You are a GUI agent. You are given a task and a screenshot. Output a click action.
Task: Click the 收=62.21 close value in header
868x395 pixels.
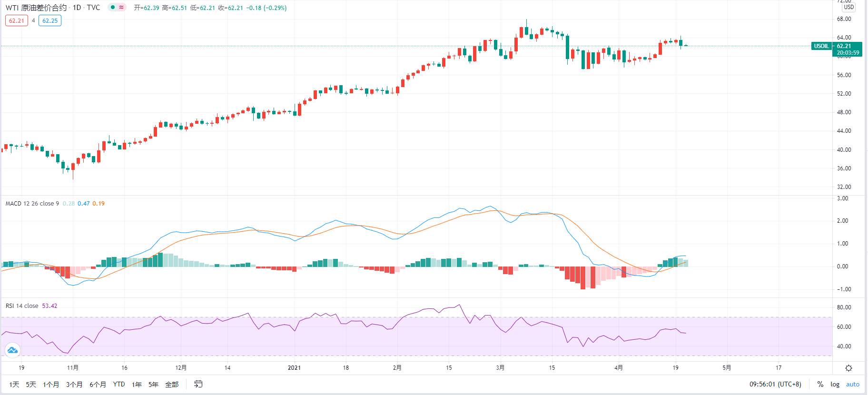click(230, 8)
